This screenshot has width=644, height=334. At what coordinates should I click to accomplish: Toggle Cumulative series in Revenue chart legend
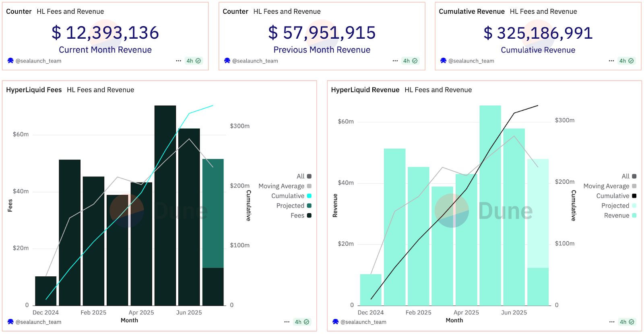(x=616, y=196)
